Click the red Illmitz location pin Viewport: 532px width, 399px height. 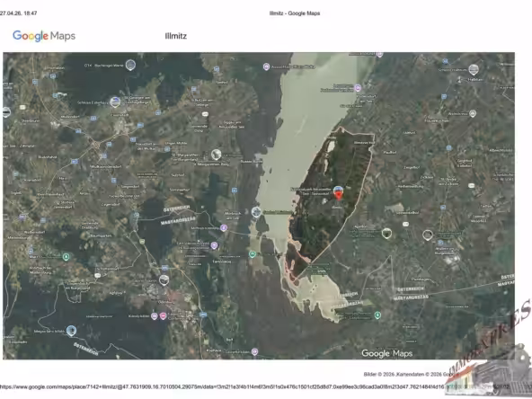coord(339,196)
